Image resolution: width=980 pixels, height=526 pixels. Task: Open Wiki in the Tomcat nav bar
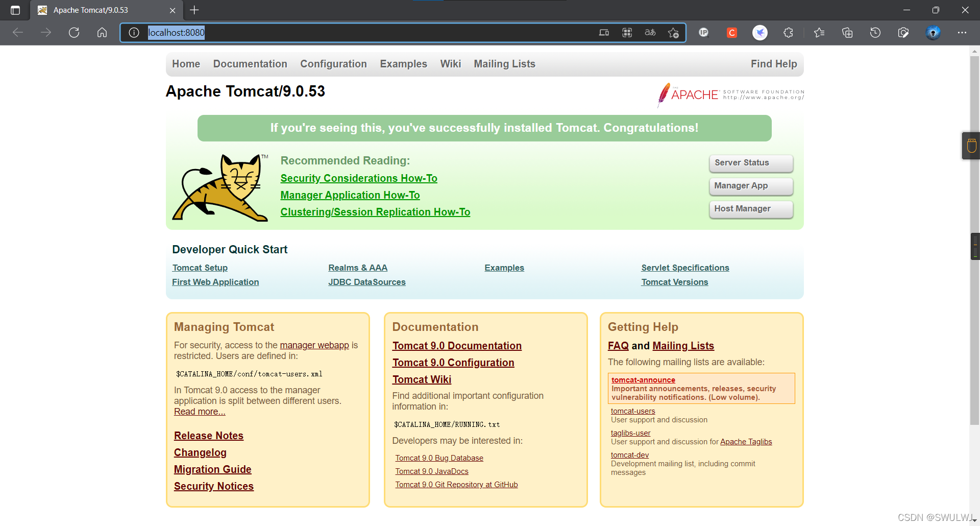coord(451,64)
